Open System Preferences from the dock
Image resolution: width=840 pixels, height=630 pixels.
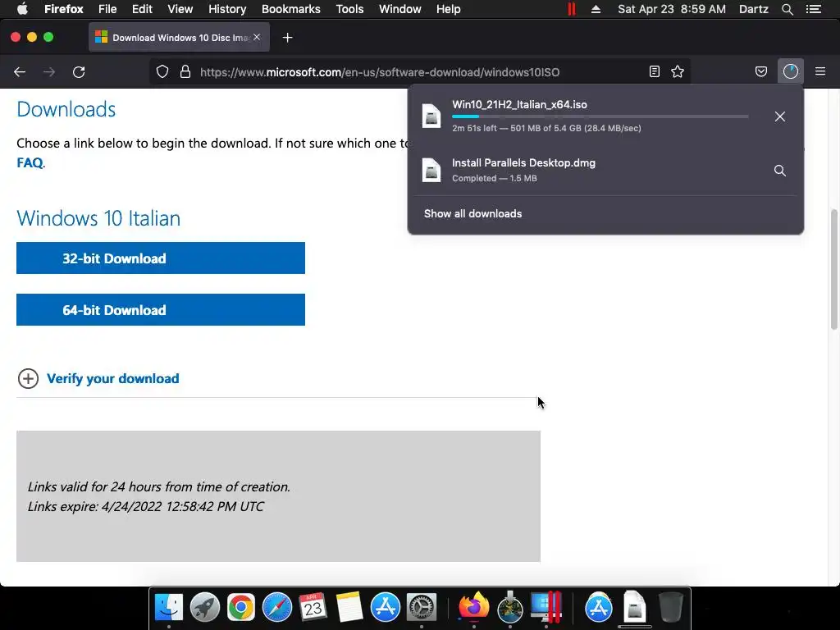pos(422,608)
